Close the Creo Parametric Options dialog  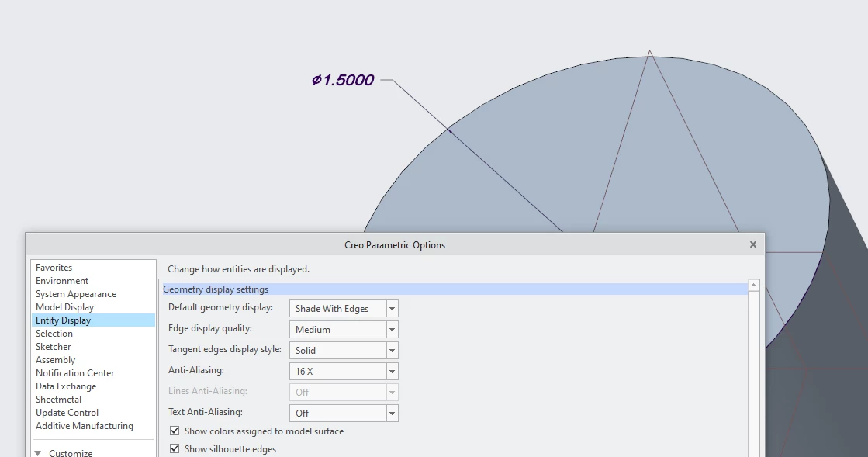(753, 244)
